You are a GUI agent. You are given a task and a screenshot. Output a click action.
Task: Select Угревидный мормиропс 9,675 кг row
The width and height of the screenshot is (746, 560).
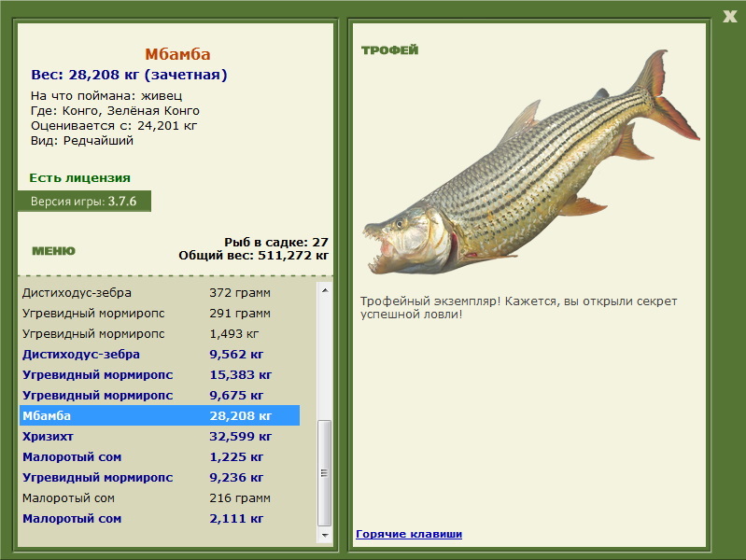160,396
